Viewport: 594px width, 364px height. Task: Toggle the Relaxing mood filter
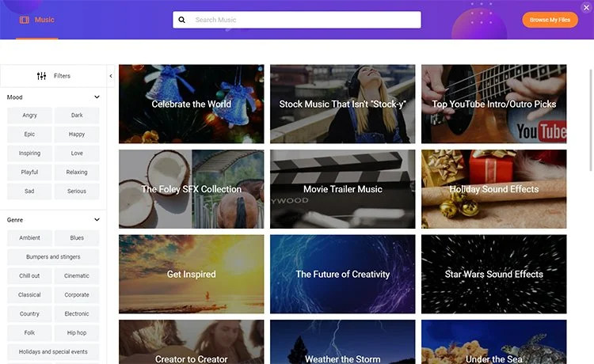click(x=77, y=173)
